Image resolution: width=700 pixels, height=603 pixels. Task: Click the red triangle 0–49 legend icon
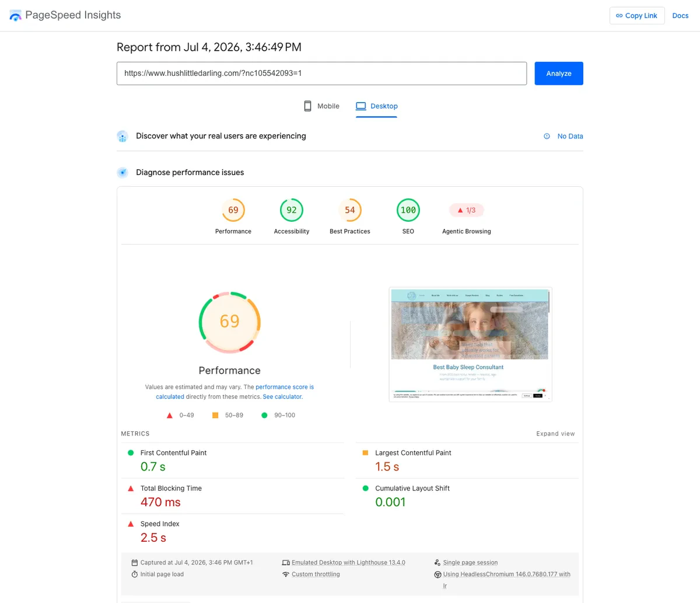(170, 416)
